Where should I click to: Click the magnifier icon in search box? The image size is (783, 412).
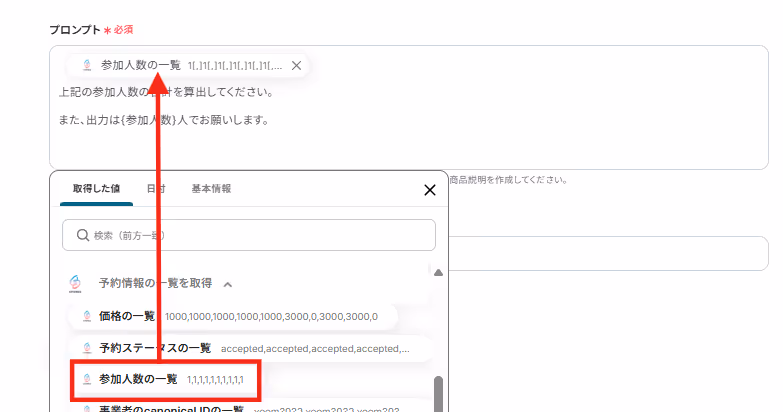[83, 235]
